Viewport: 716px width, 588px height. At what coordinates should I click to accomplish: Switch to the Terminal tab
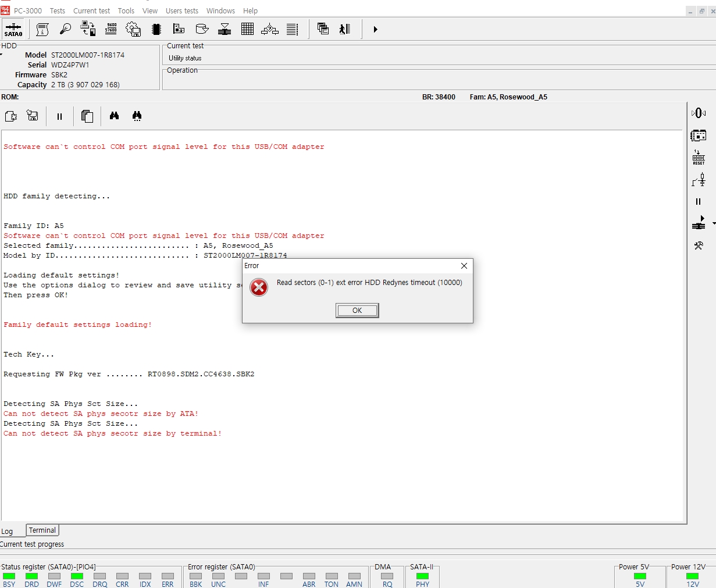click(42, 530)
